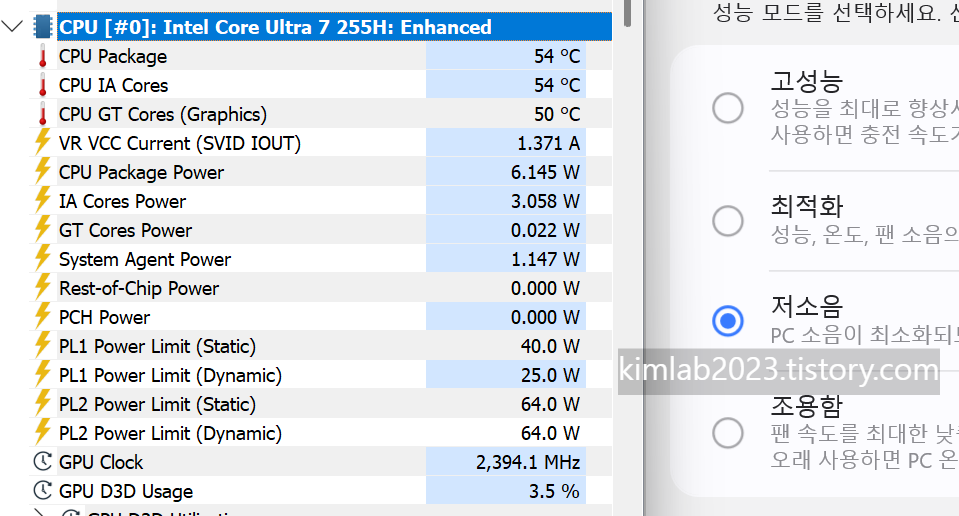959x516 pixels.
Task: Click the 25.0 W PL1 dynamic value
Action: pos(550,375)
